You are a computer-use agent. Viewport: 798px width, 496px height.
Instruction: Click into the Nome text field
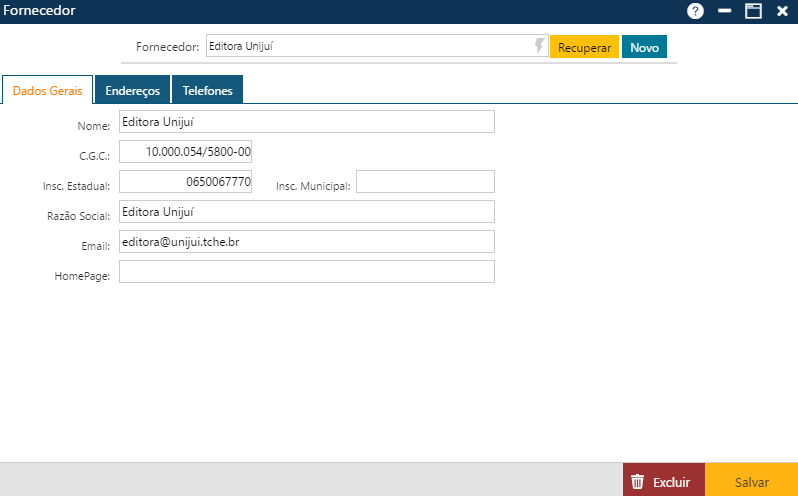(x=306, y=122)
